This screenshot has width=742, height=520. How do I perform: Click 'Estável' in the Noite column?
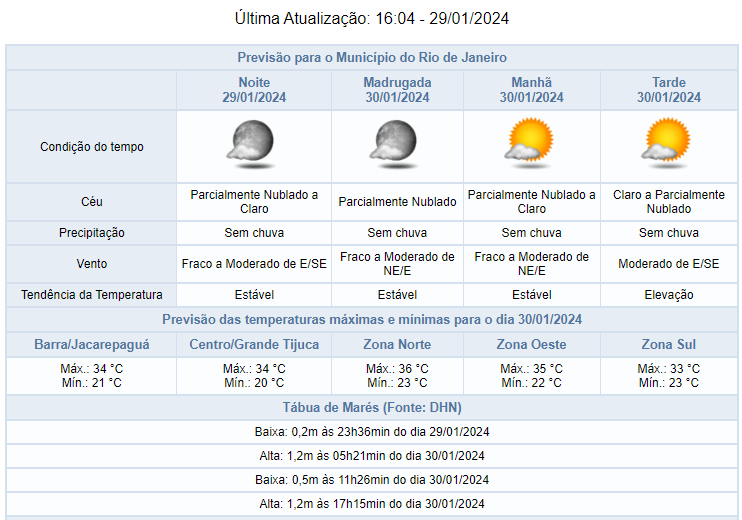(254, 295)
